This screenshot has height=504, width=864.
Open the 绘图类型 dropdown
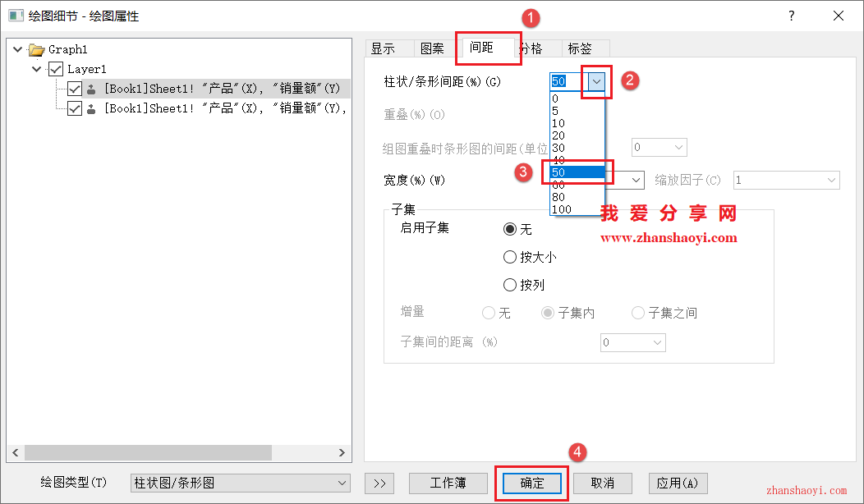241,483
